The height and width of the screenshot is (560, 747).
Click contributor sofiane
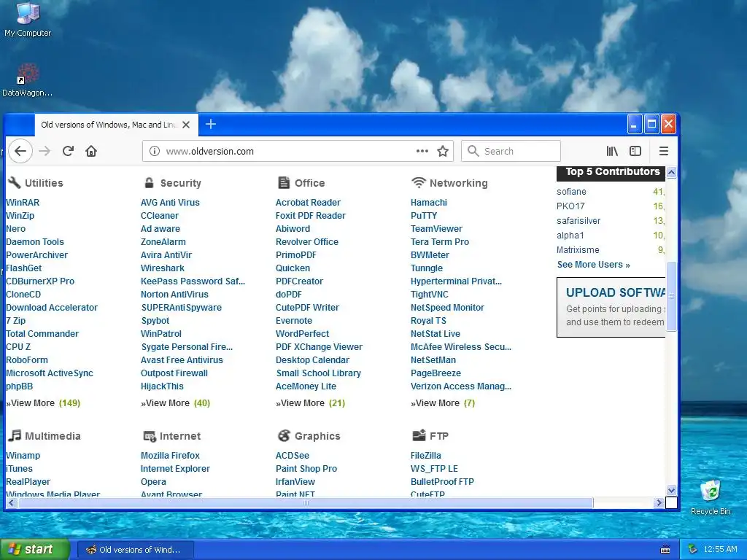(x=571, y=192)
